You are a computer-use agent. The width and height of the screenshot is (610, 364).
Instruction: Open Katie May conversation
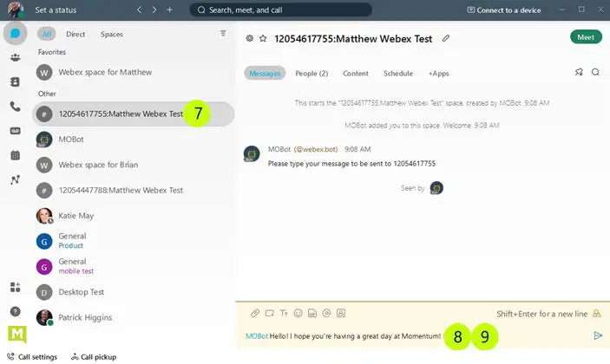[x=134, y=216]
